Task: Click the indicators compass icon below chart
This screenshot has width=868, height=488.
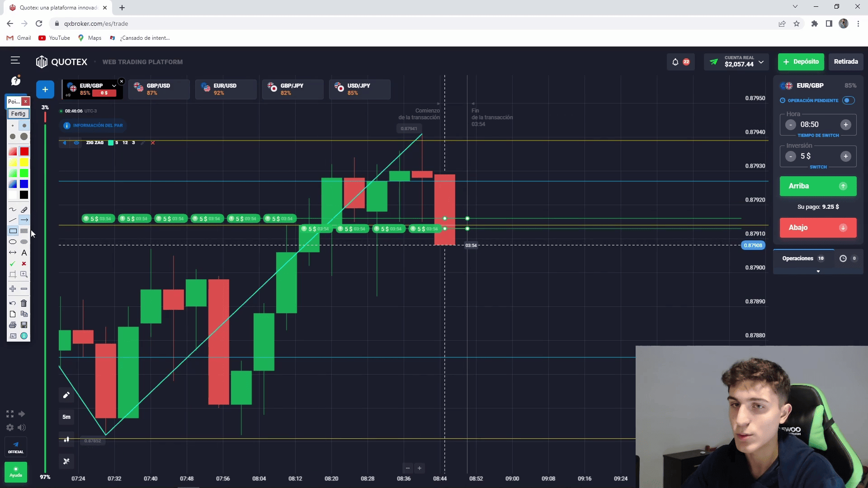Action: 66,461
